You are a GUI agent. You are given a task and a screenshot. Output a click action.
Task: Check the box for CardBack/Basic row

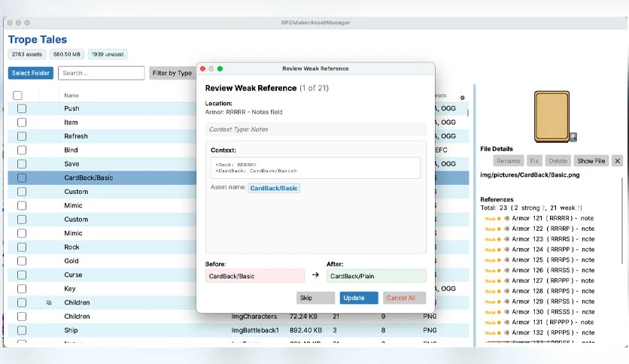(22, 178)
